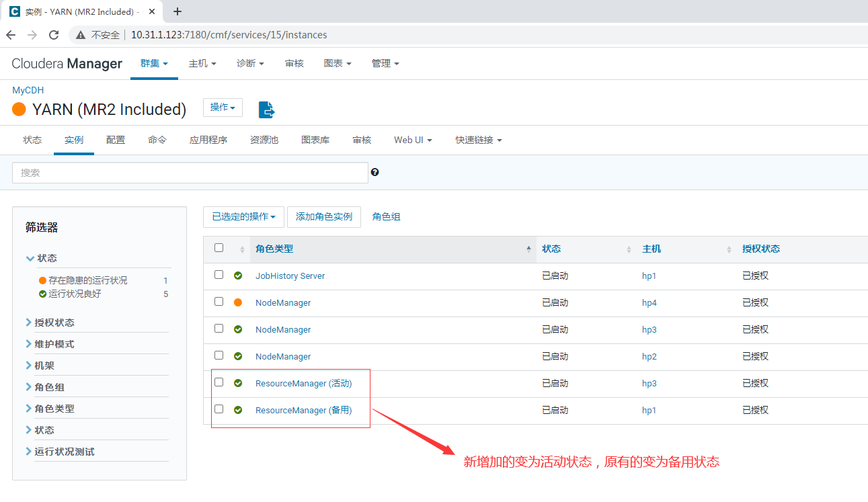Switch to the 图表库 tab
The image size is (868, 502).
point(315,140)
